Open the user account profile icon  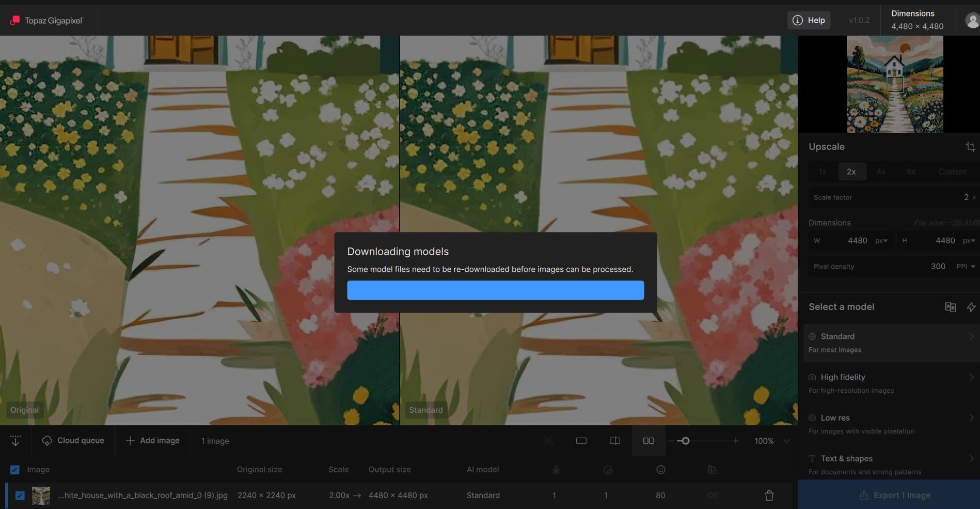coord(972,21)
